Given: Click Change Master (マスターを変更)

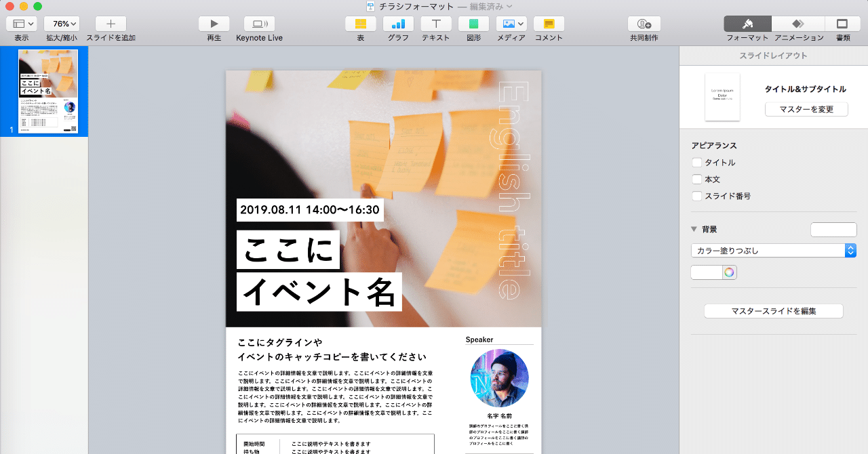Looking at the screenshot, I should pyautogui.click(x=806, y=109).
